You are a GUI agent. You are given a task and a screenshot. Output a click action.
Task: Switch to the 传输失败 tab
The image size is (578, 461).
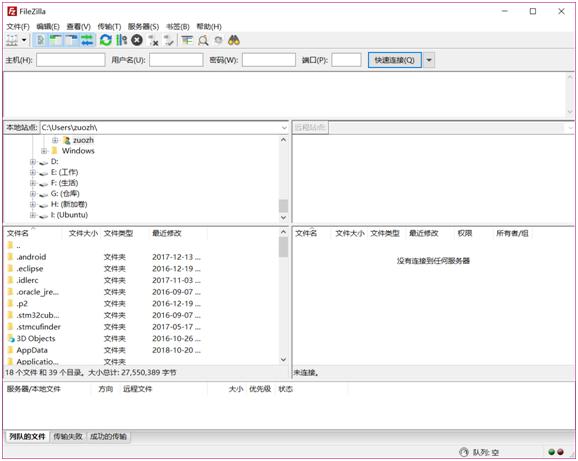coord(68,437)
